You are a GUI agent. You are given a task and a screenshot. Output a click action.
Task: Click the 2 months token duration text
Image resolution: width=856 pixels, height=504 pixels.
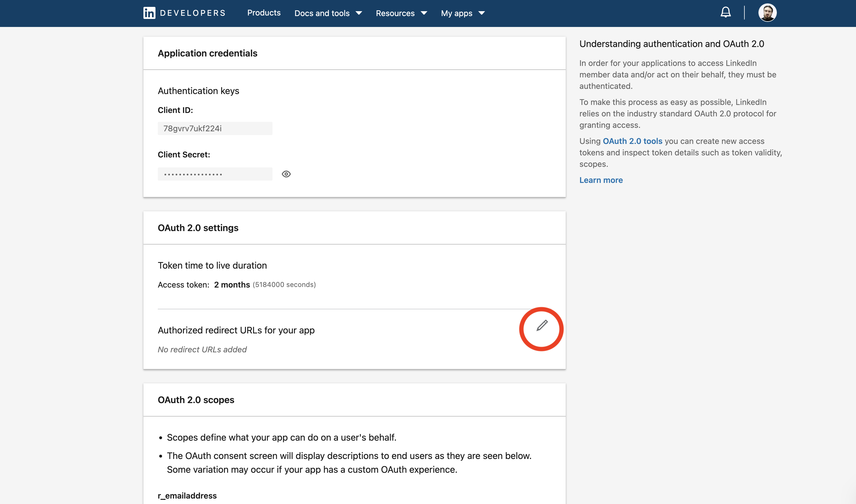point(232,285)
